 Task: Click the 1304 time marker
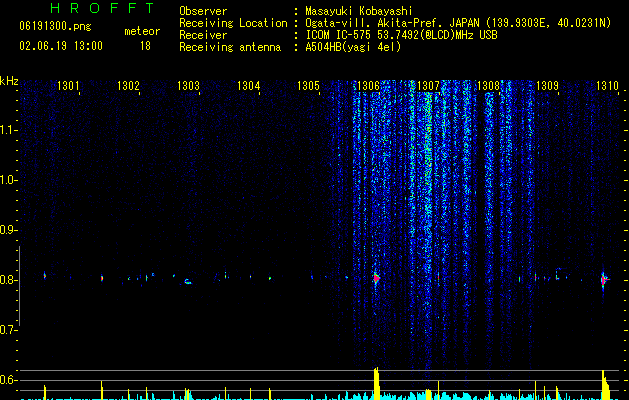click(249, 86)
